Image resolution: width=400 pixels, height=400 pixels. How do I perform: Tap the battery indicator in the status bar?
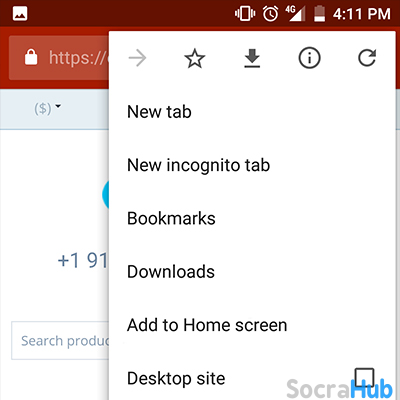coord(319,14)
